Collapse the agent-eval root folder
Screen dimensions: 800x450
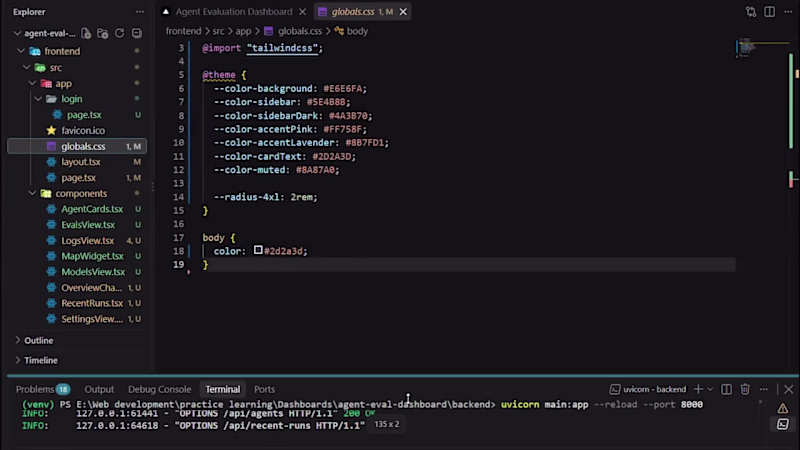(x=17, y=34)
